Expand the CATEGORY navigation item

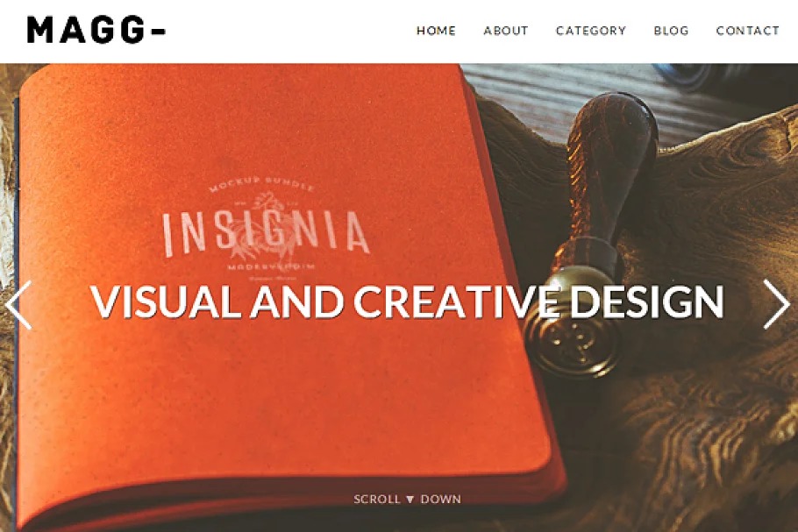point(591,31)
